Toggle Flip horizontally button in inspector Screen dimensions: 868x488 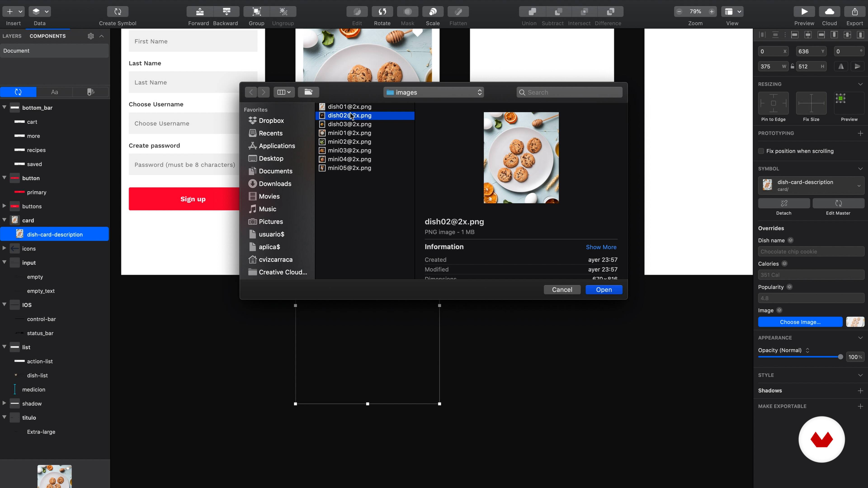[x=841, y=66]
